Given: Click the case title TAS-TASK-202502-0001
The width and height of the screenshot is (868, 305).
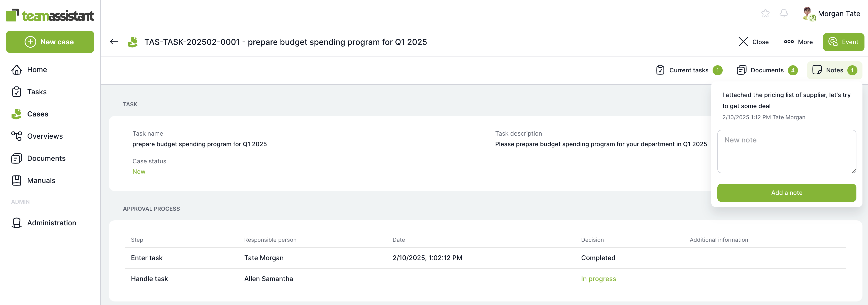Looking at the screenshot, I should (285, 42).
